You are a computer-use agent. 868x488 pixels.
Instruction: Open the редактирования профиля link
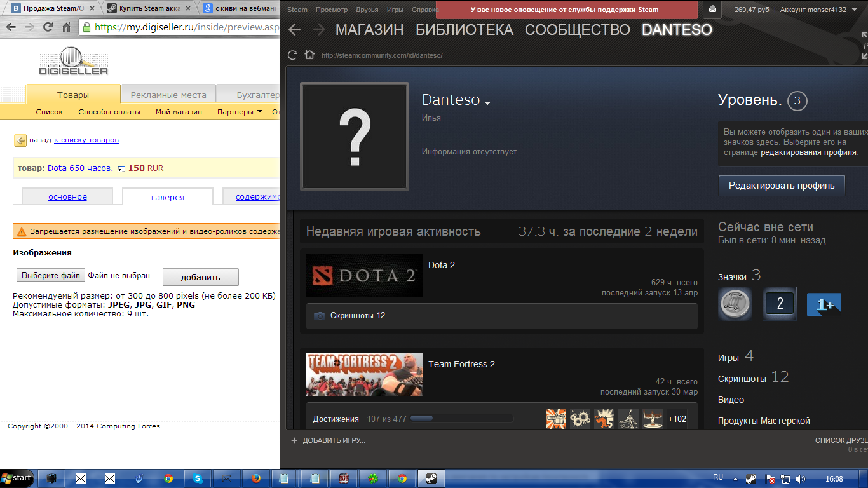pos(809,152)
